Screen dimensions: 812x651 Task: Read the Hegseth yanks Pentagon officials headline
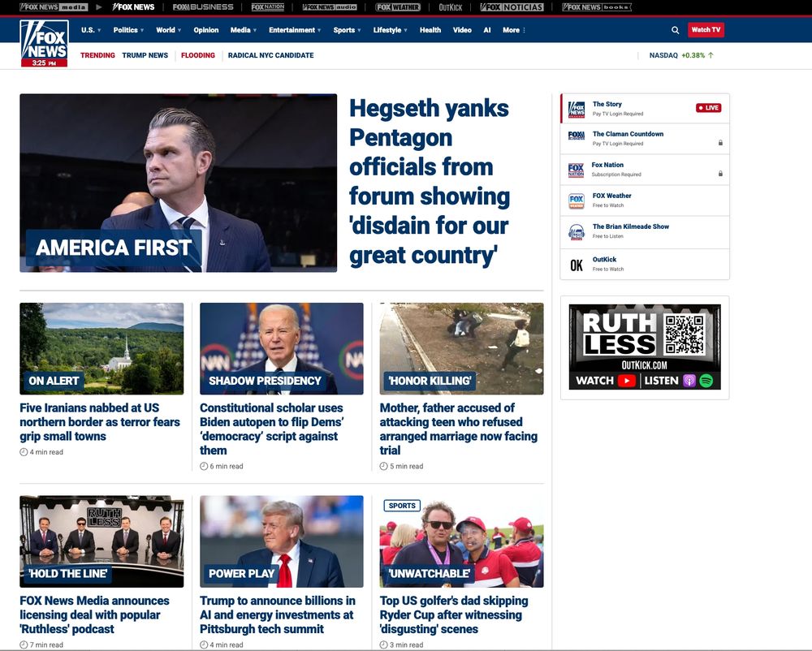click(430, 182)
